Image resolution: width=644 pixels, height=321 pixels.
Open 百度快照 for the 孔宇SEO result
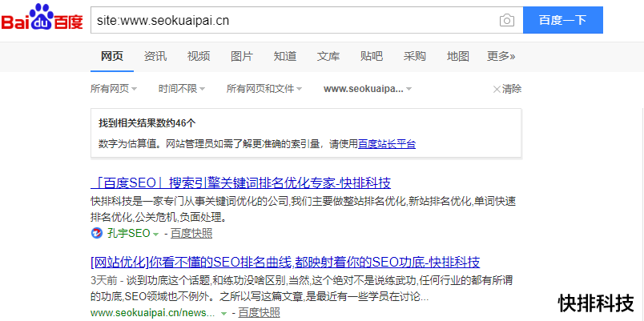click(191, 234)
